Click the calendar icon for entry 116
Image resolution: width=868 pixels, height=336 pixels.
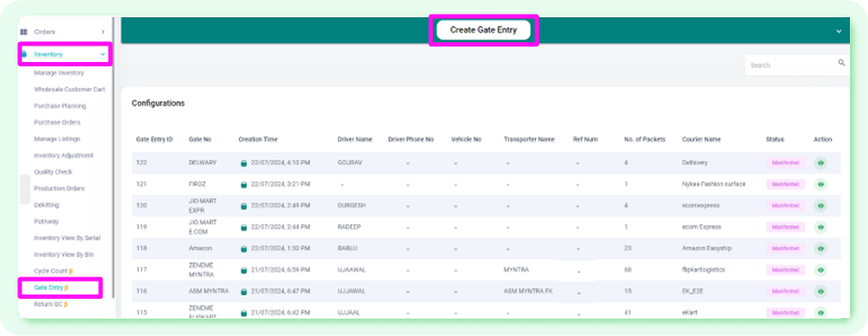[x=243, y=292]
